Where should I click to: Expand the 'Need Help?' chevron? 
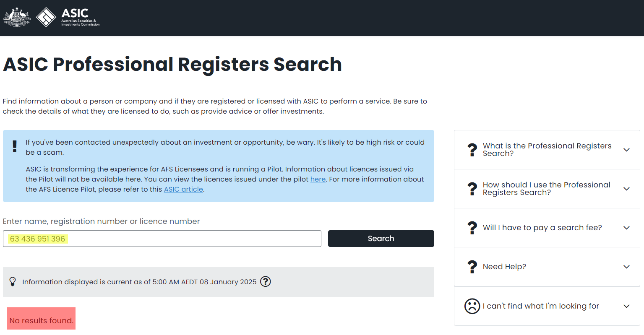626,267
